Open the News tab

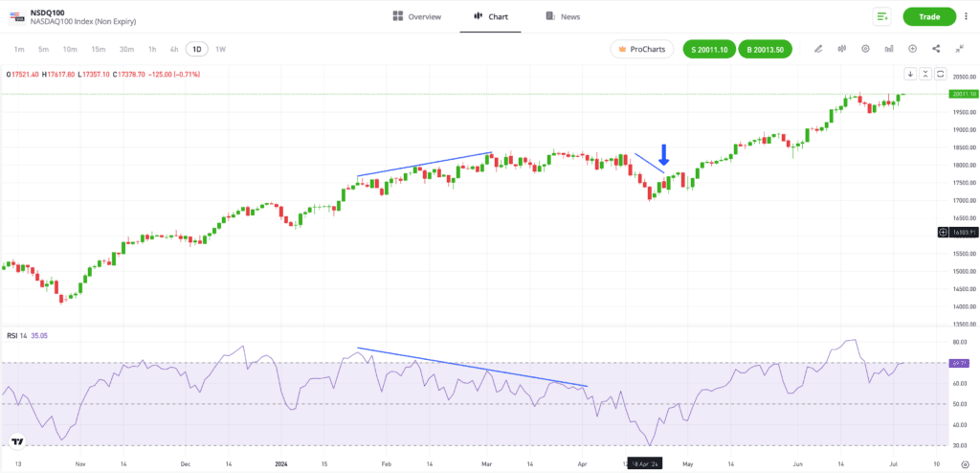pyautogui.click(x=563, y=17)
